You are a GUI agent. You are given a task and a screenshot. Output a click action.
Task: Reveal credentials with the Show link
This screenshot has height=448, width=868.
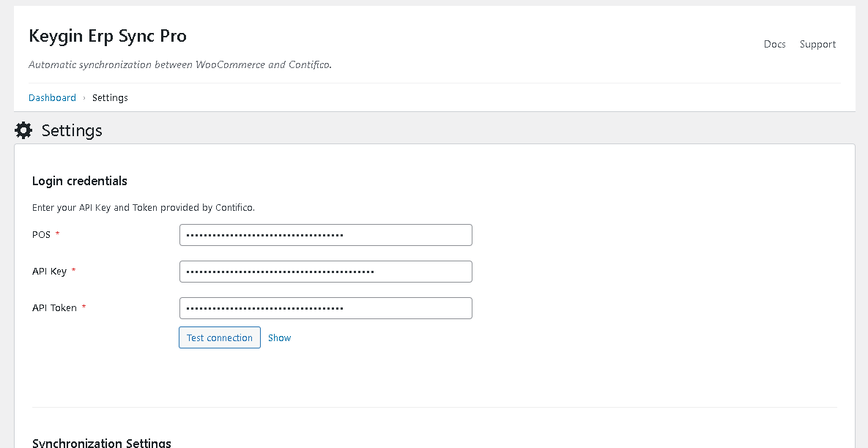tap(279, 337)
